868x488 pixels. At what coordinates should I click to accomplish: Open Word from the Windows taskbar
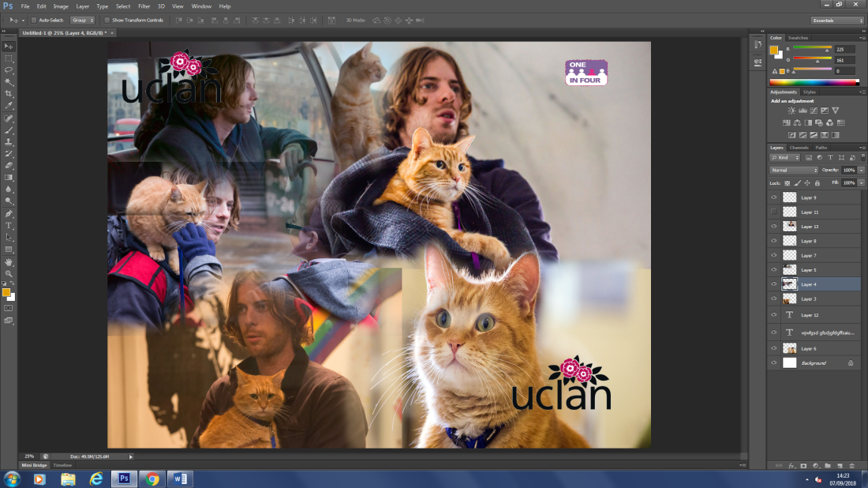179,479
